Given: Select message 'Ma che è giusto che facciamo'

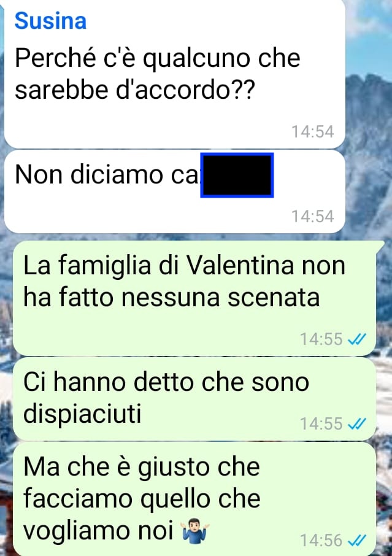Looking at the screenshot, I should (194, 498).
